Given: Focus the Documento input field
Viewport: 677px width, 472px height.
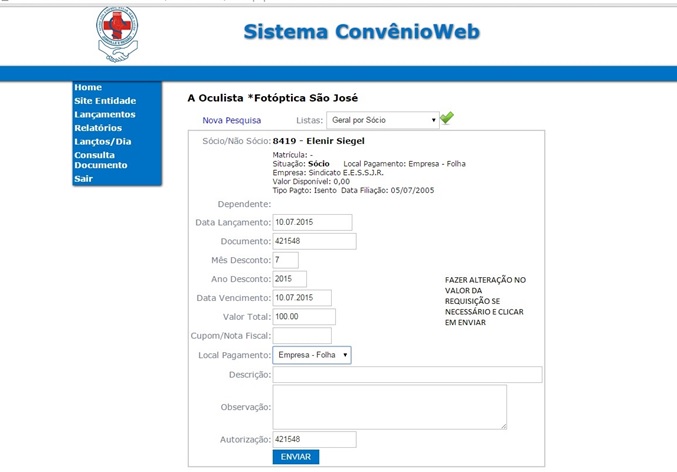Looking at the screenshot, I should (314, 241).
